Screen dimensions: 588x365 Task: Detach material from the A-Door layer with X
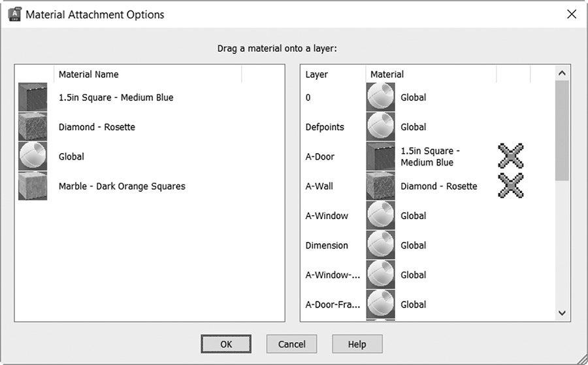[511, 156]
